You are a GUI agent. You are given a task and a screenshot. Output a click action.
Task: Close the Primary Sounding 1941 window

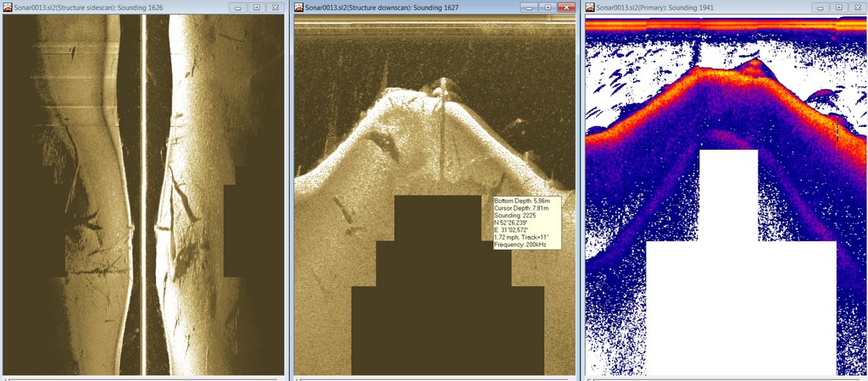coord(856,7)
